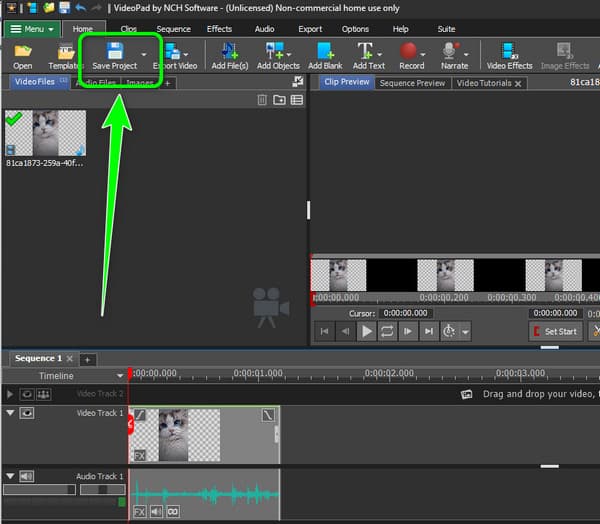600x524 pixels.
Task: Play the clip in the preview
Action: coord(366,331)
